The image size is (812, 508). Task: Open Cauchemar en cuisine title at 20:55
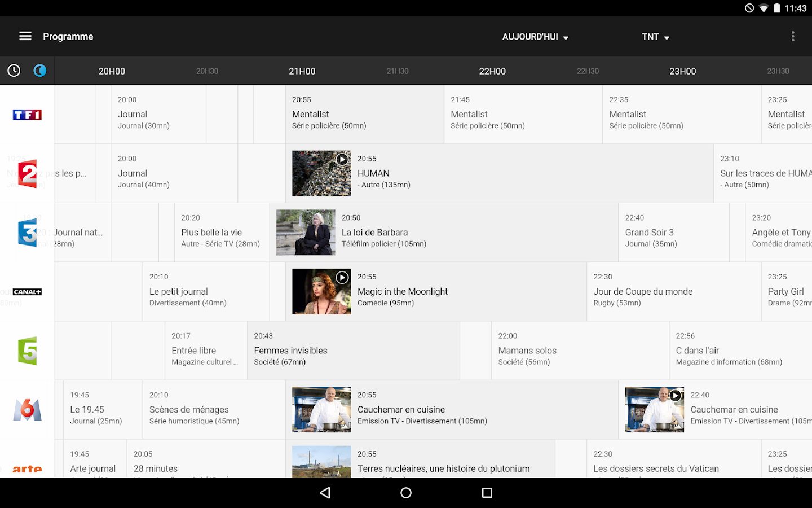pyautogui.click(x=401, y=410)
